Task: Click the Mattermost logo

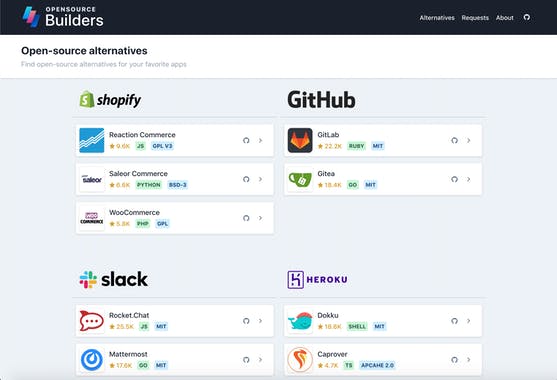Action: tap(92, 359)
